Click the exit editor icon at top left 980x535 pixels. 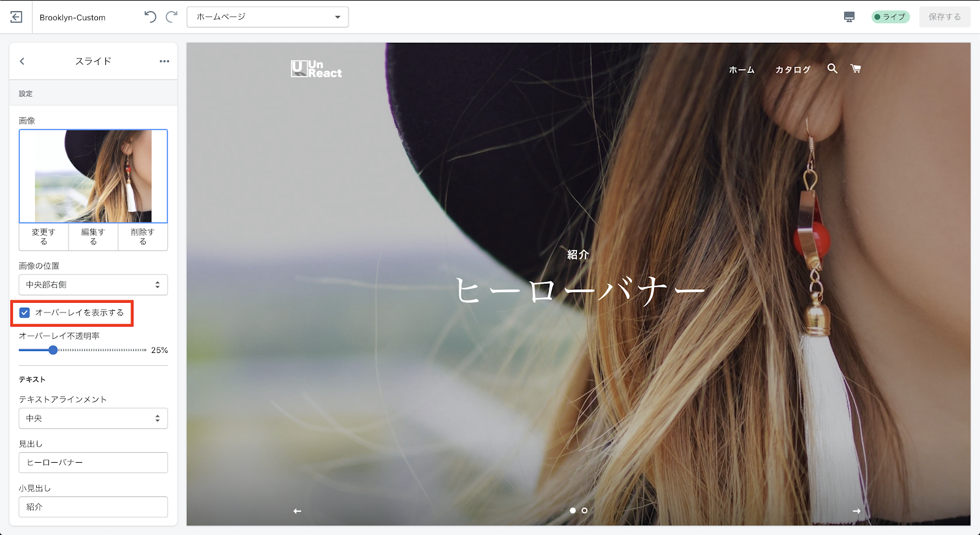point(17,17)
